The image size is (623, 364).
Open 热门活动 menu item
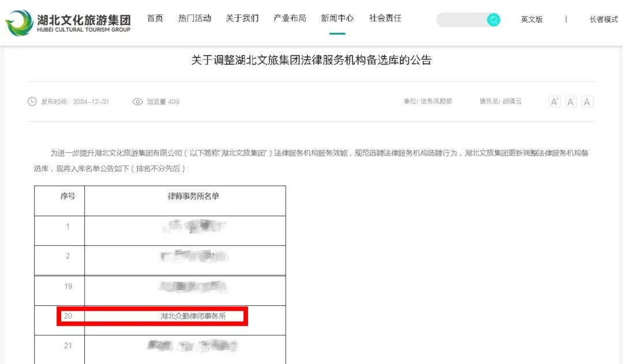pyautogui.click(x=195, y=18)
